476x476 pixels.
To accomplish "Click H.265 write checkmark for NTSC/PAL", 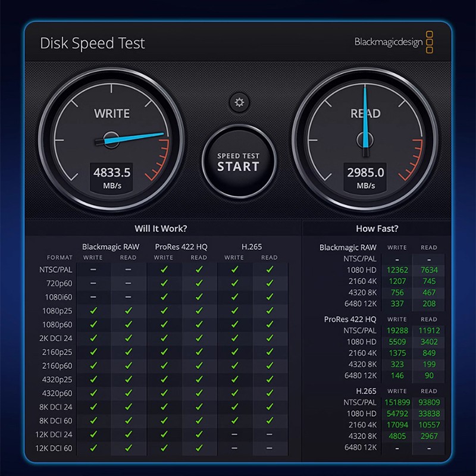I will coord(234,270).
